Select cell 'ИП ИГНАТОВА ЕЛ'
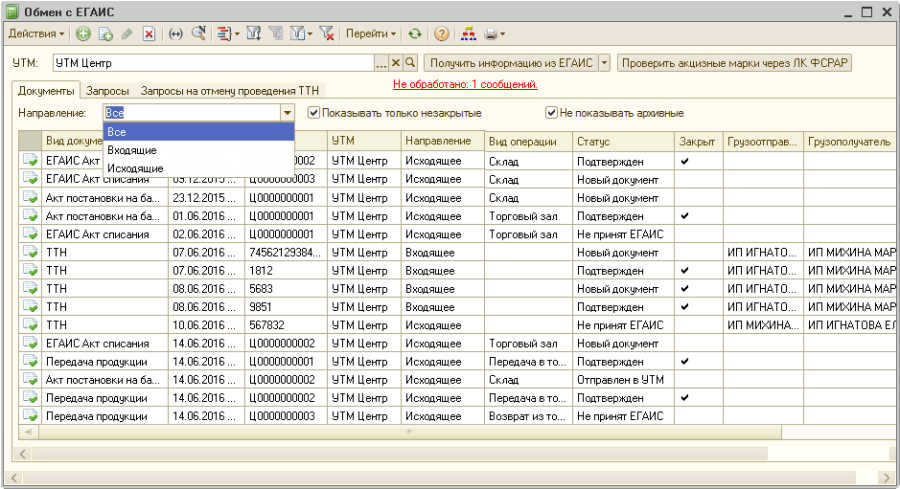Viewport: 900px width, 489px height. [849, 325]
